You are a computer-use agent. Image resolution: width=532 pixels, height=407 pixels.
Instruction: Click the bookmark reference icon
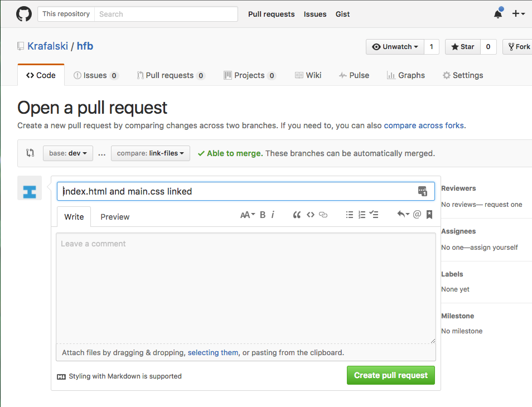coord(429,214)
